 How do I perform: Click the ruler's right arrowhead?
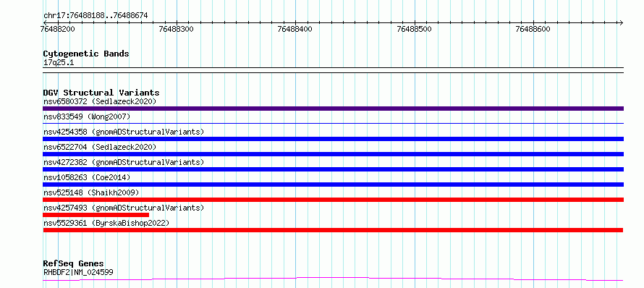[x=621, y=22]
